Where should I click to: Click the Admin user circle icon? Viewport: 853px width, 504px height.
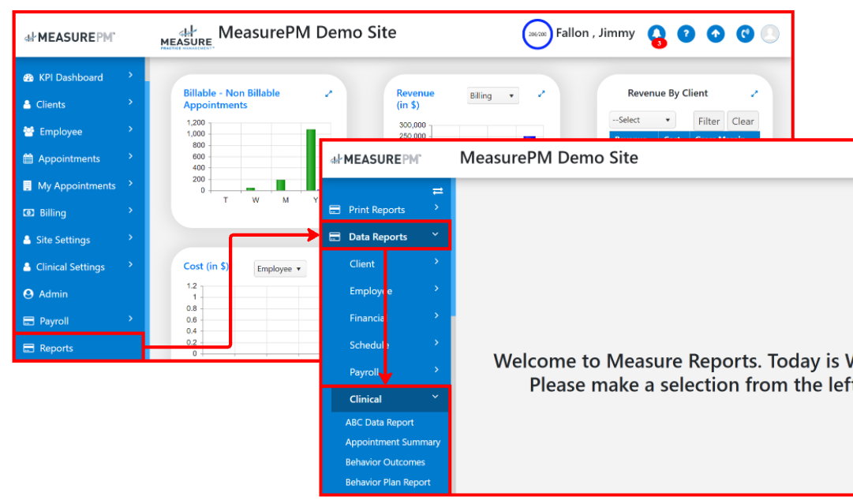tap(28, 294)
